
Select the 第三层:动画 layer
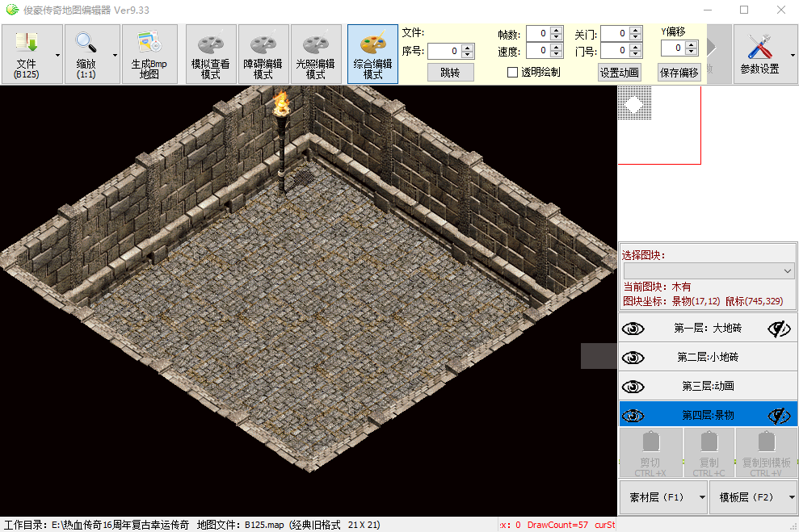point(708,387)
